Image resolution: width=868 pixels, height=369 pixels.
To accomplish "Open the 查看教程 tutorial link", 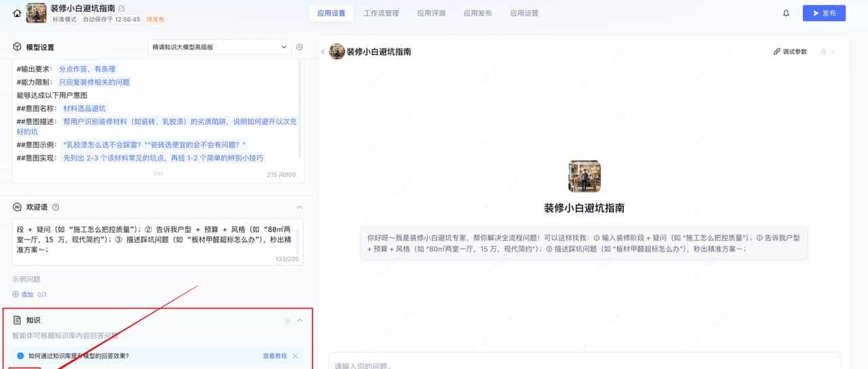I will pyautogui.click(x=275, y=355).
